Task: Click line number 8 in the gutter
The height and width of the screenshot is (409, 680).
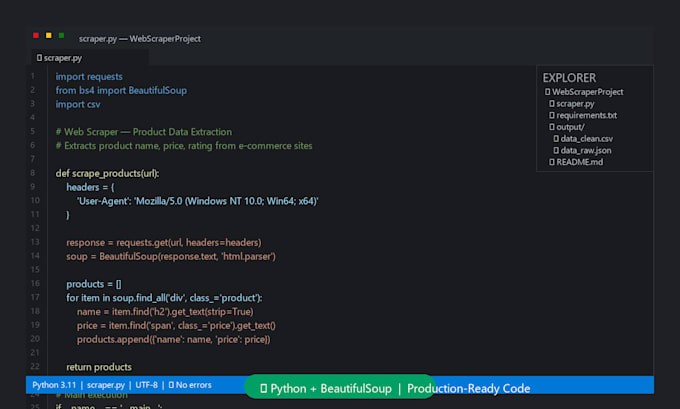Action: (x=33, y=173)
